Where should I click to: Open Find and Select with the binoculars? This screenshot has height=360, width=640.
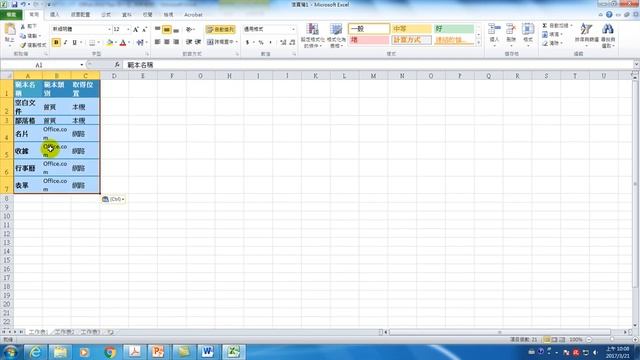(608, 35)
